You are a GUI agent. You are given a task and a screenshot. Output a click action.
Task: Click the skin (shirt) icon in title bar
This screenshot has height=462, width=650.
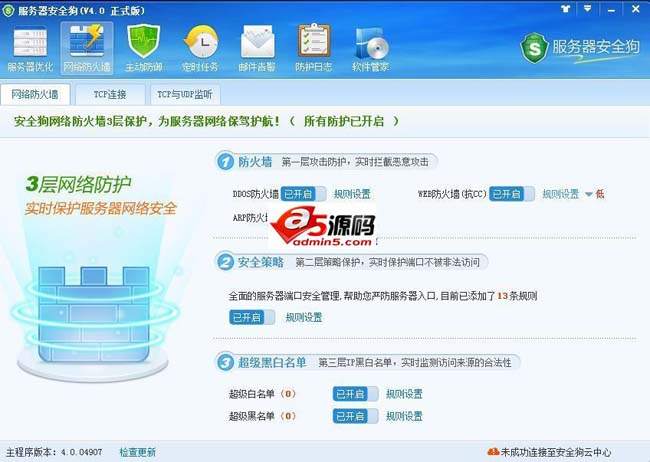[x=565, y=9]
